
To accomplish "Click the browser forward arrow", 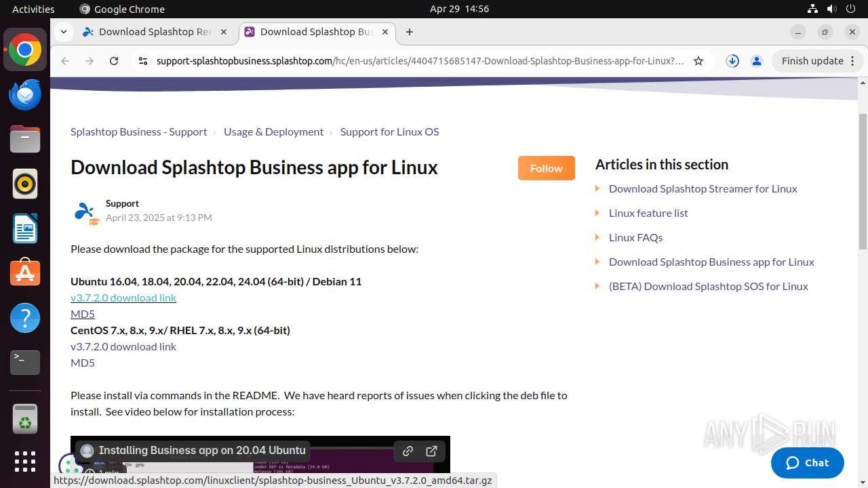I will 90,61.
